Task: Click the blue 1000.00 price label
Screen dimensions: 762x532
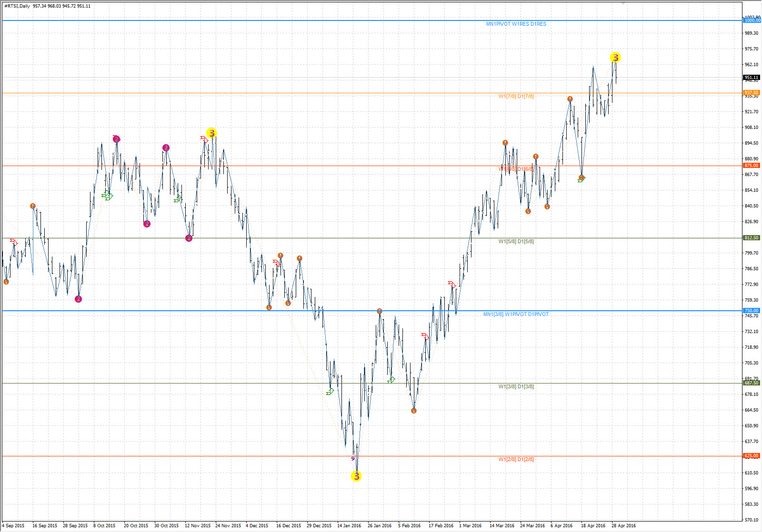Action: pos(752,20)
